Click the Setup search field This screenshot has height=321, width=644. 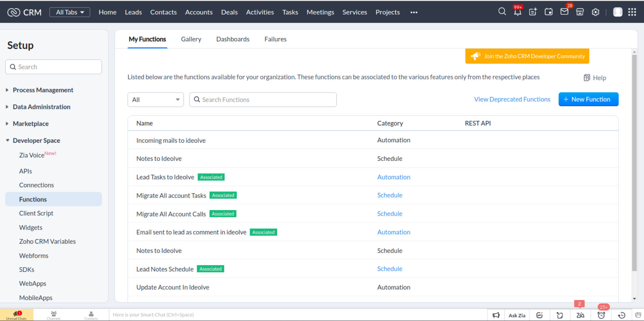tap(53, 67)
